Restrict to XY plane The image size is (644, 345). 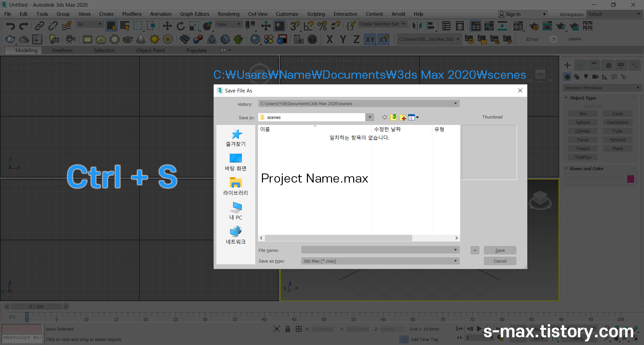point(370,40)
